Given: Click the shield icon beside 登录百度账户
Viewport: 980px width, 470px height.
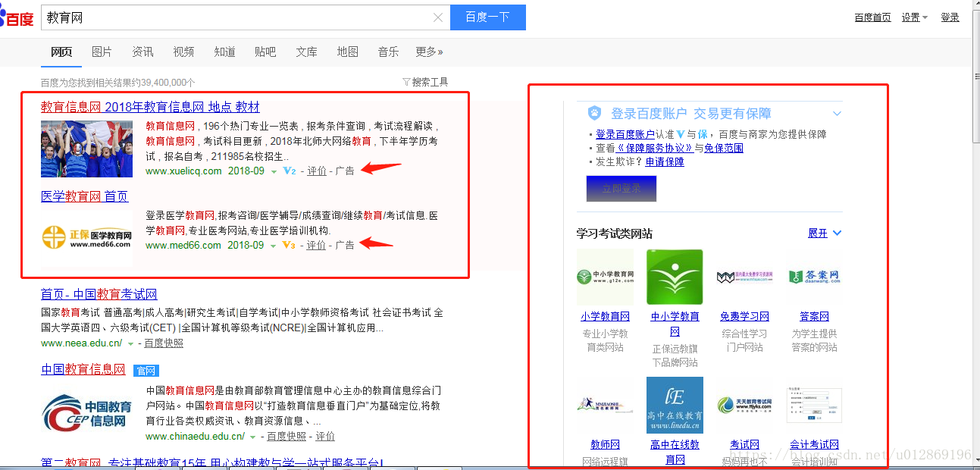Looking at the screenshot, I should pos(595,113).
